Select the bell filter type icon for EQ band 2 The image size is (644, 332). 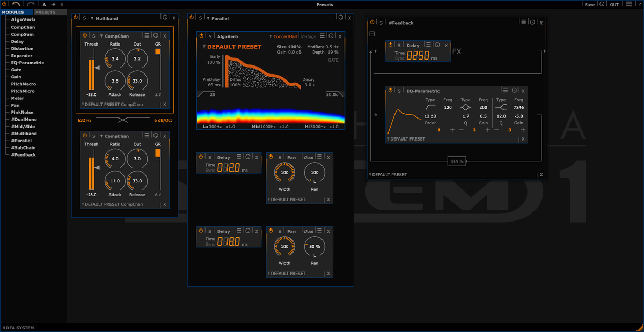pyautogui.click(x=466, y=107)
